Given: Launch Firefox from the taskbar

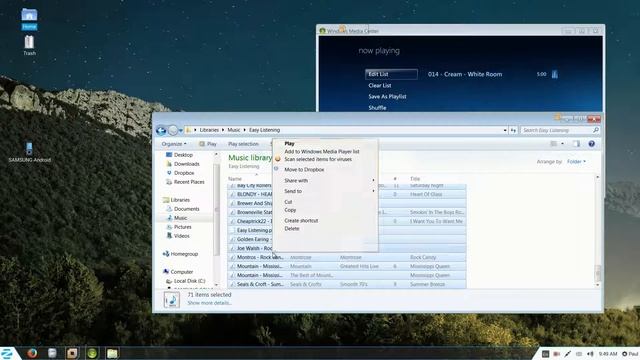Looking at the screenshot, I should pyautogui.click(x=32, y=353).
